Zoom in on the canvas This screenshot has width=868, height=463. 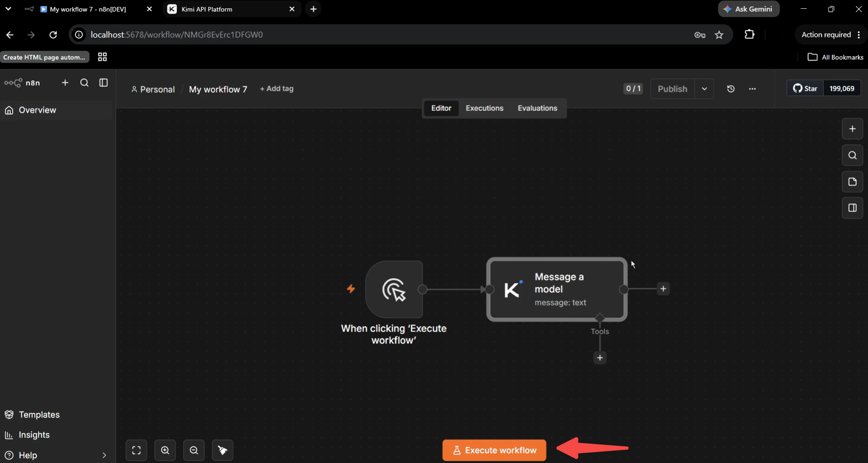click(x=165, y=450)
